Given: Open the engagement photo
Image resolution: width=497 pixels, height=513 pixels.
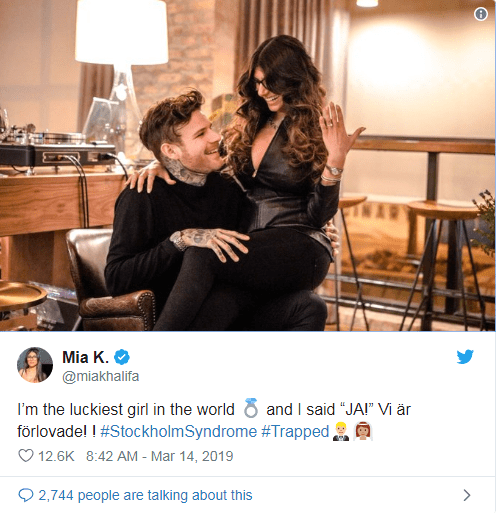Looking at the screenshot, I should 248,165.
